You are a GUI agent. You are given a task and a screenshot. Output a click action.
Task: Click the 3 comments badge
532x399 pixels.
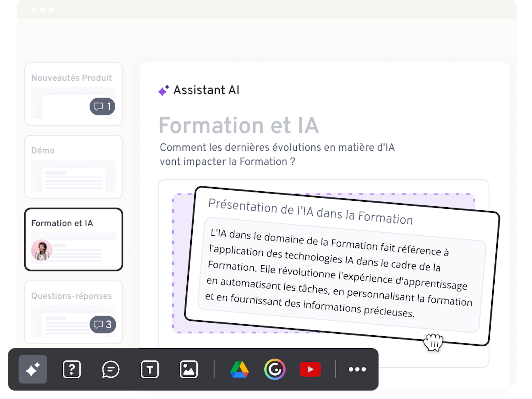point(103,324)
